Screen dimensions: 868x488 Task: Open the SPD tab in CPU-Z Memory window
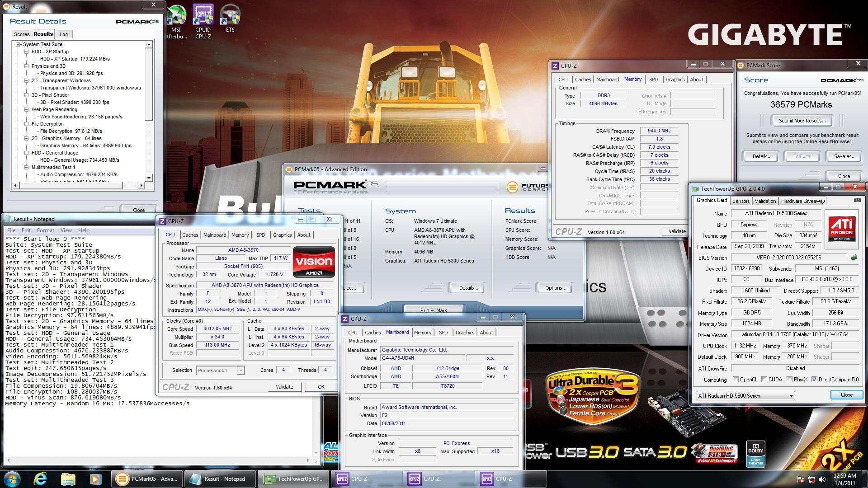[653, 80]
